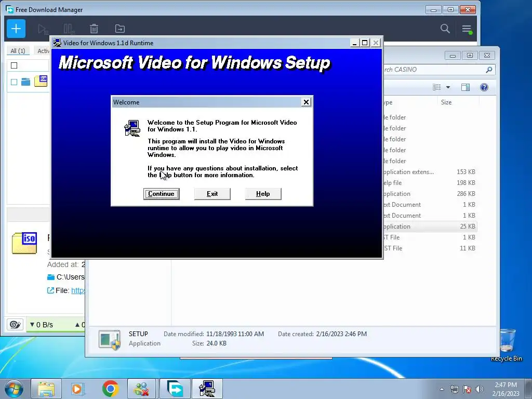Viewport: 532px width, 399px height.
Task: Click the Action Center flag tray icon
Action: pos(467,389)
